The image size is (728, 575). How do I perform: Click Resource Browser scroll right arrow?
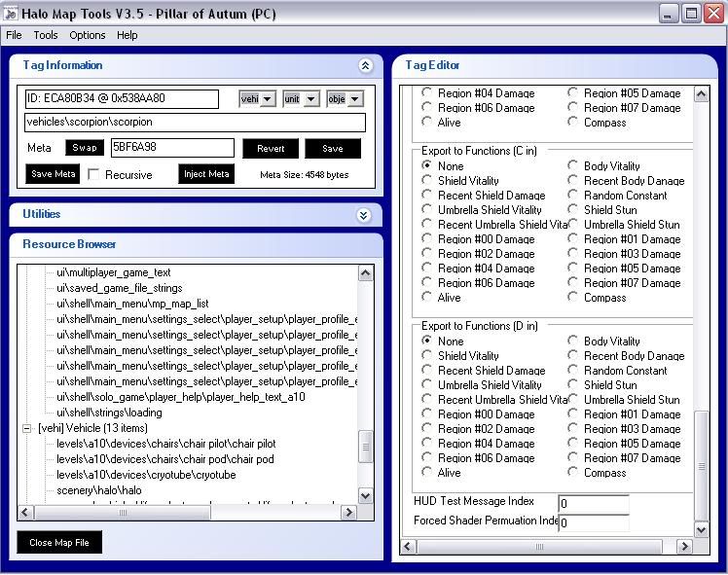pos(348,513)
